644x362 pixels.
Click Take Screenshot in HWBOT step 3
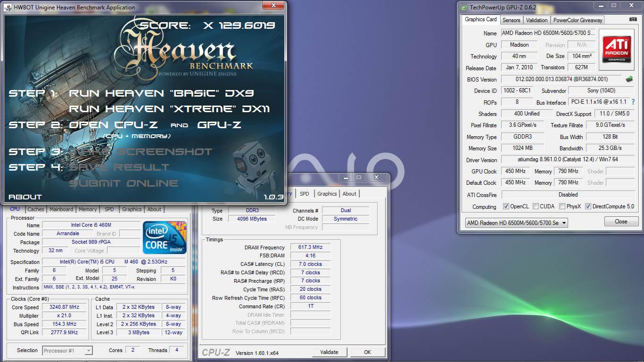pyautogui.click(x=140, y=152)
